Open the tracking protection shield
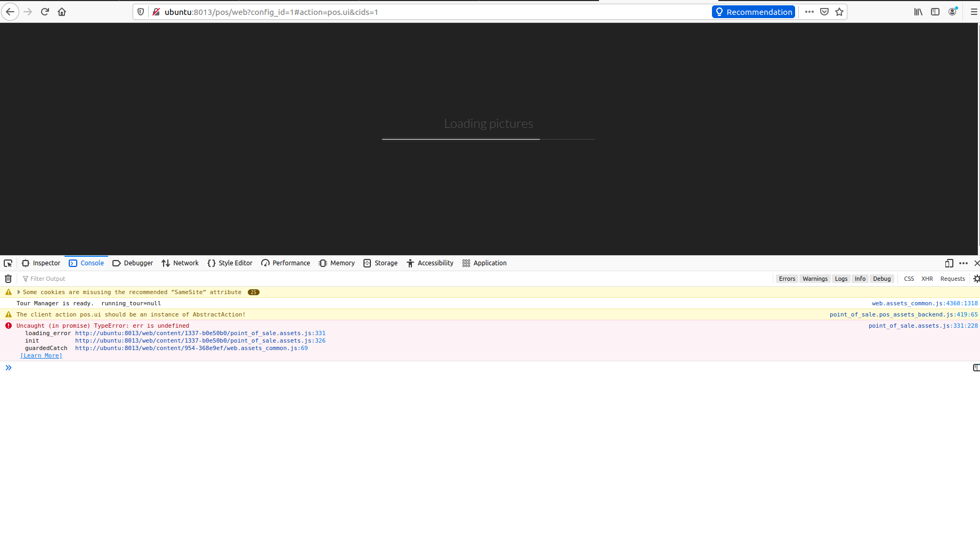980x536 pixels. 140,11
